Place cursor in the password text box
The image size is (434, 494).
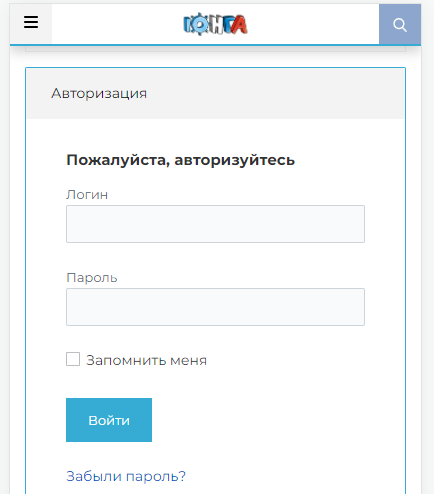215,307
